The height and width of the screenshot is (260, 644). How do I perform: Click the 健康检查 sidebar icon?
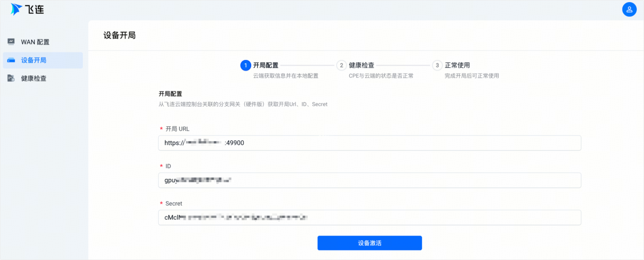point(11,78)
